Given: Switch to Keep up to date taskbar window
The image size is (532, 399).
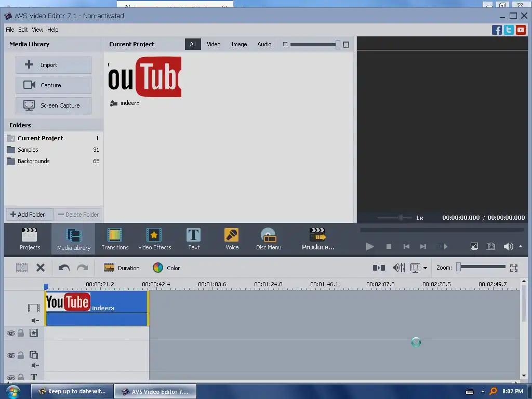Looking at the screenshot, I should (x=72, y=391).
